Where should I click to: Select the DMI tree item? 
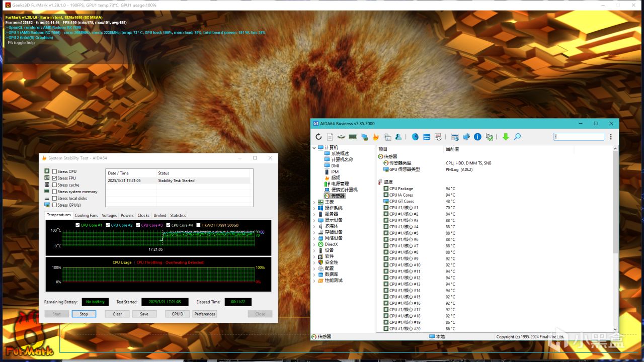(x=335, y=166)
